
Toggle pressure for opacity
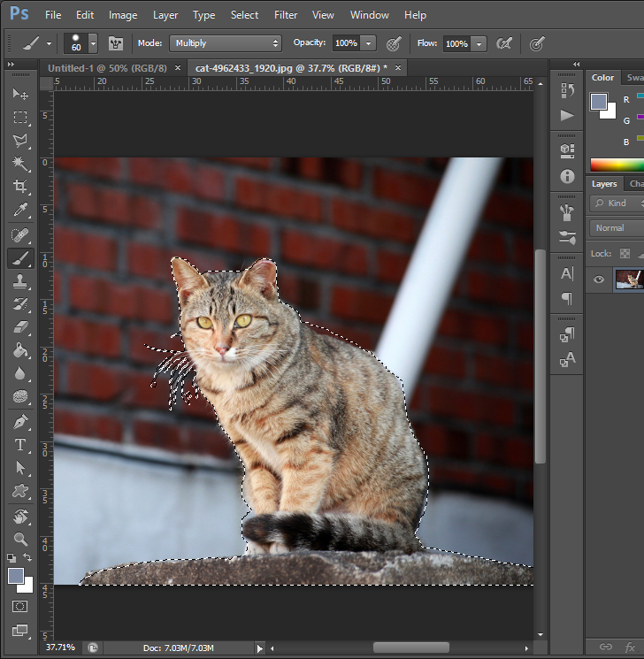coord(394,43)
